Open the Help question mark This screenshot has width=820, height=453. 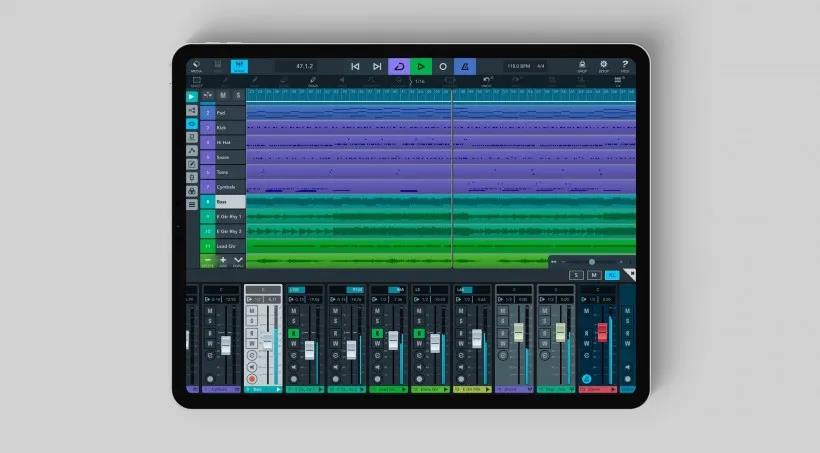coord(625,66)
